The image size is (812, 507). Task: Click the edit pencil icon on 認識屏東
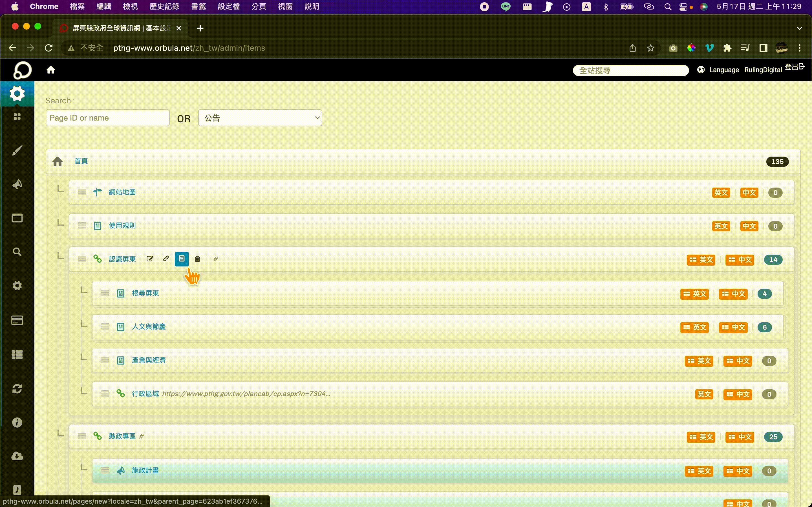coord(150,259)
